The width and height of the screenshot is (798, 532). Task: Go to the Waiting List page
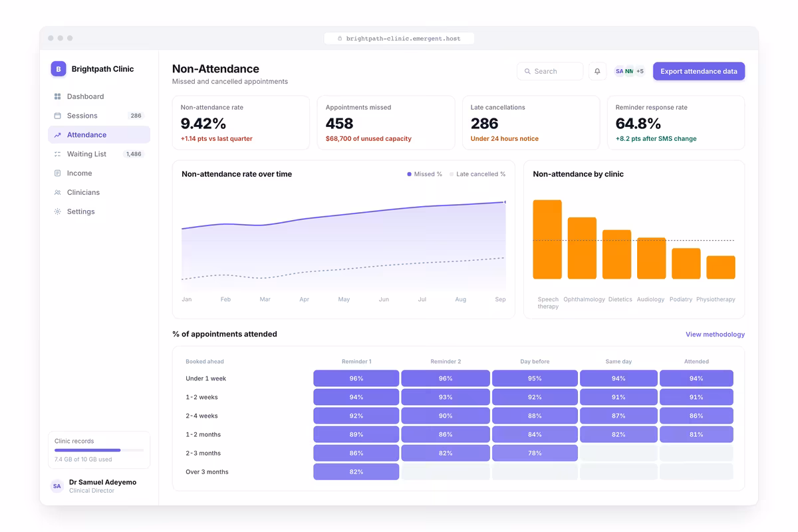click(99, 154)
